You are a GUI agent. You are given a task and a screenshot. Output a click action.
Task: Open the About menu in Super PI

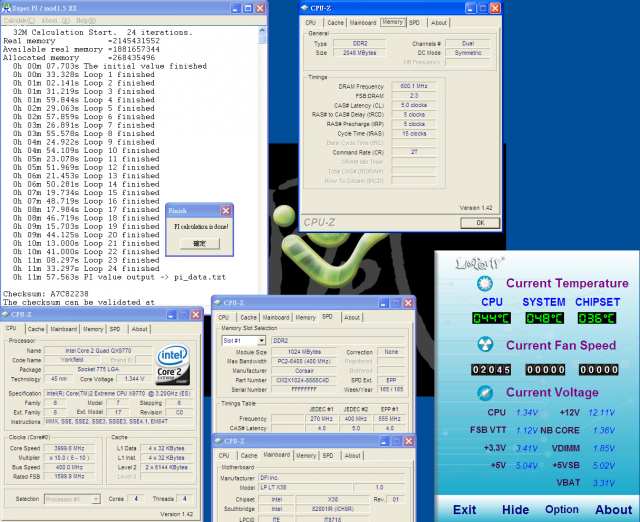click(x=56, y=20)
